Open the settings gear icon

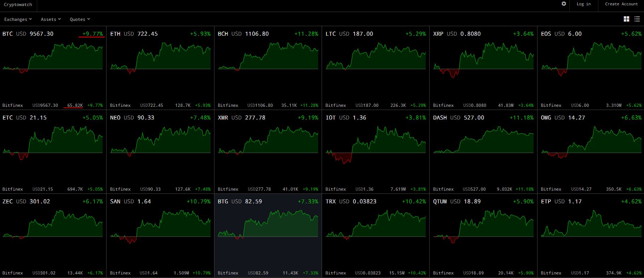click(x=564, y=4)
